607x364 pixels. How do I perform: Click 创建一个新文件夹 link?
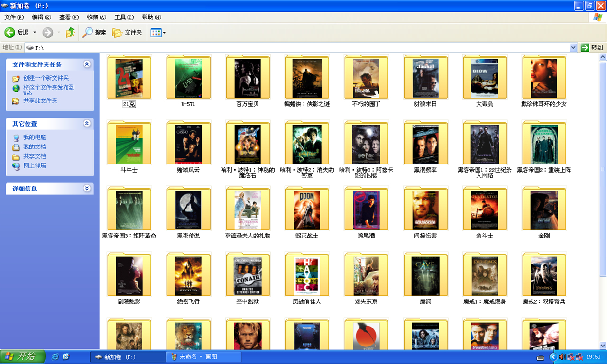coord(46,78)
